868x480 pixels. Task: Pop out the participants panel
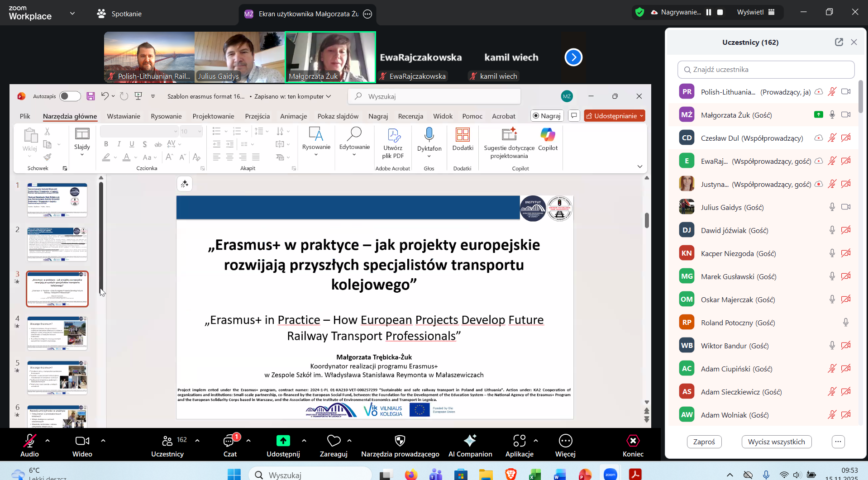(x=839, y=42)
